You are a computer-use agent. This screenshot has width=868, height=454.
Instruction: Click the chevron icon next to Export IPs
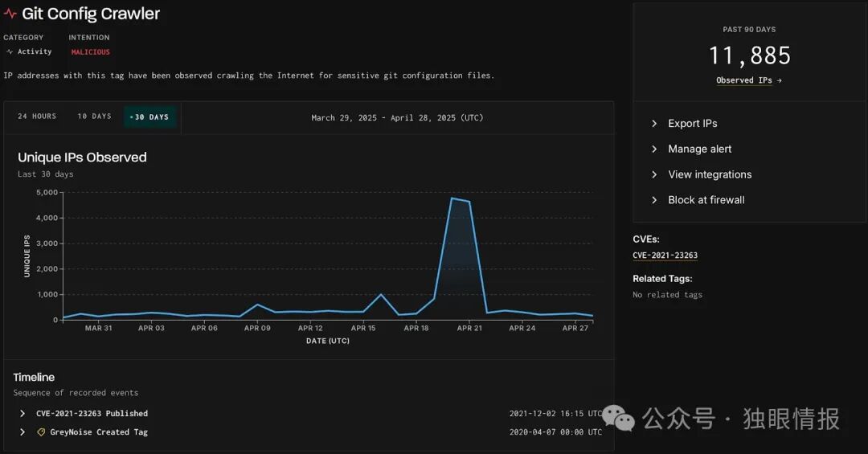click(654, 124)
